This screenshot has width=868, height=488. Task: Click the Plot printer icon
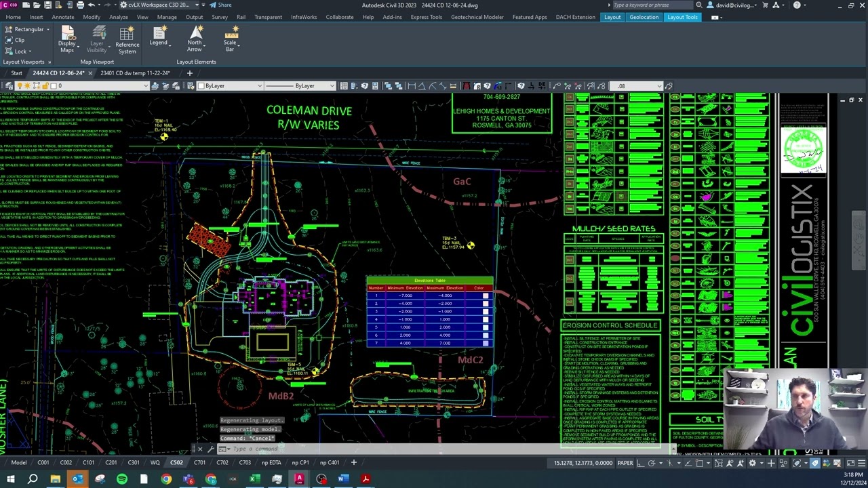[80, 5]
